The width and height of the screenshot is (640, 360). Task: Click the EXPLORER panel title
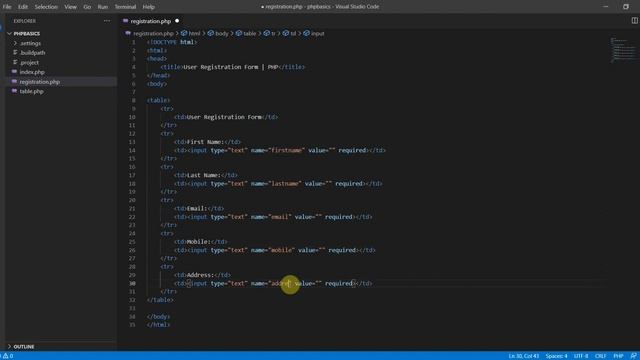24,21
